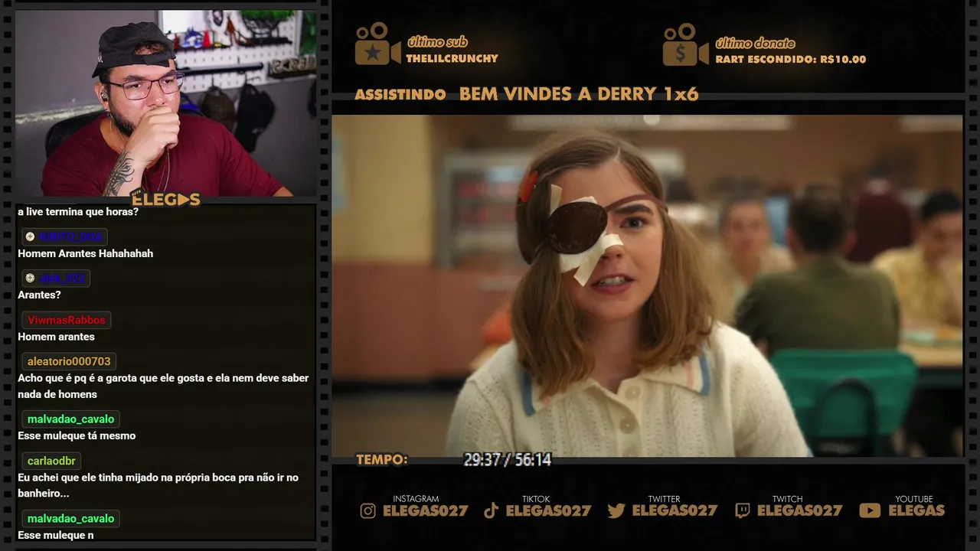Open aleatorio000703 chat username

tap(69, 361)
